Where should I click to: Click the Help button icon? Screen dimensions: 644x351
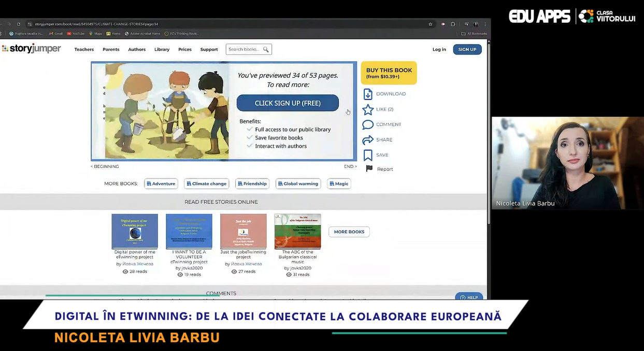[469, 297]
